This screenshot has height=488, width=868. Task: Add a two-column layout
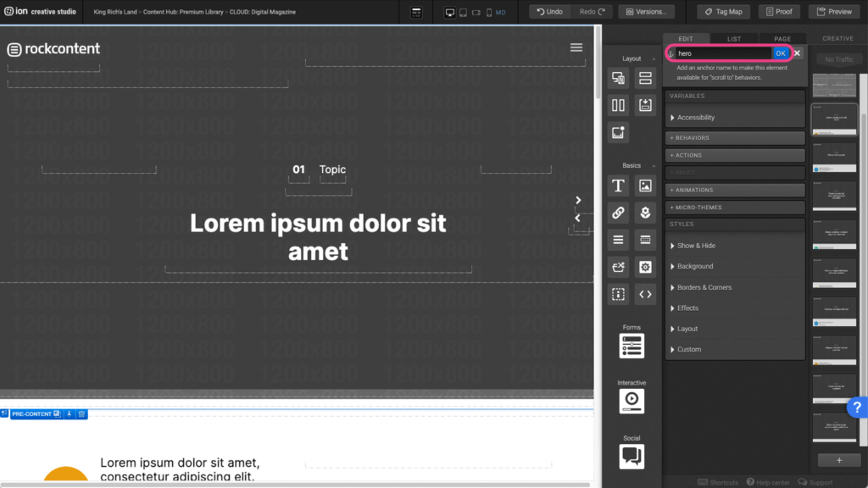click(618, 105)
